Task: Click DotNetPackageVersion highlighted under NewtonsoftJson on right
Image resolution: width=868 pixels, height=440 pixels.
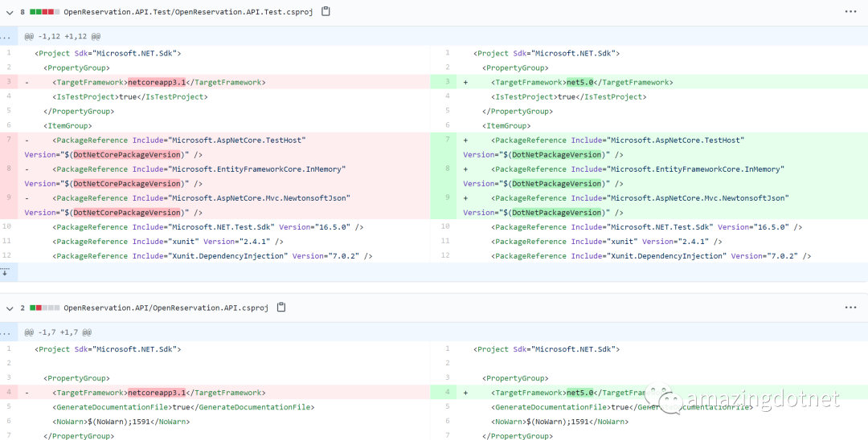Action: (556, 212)
